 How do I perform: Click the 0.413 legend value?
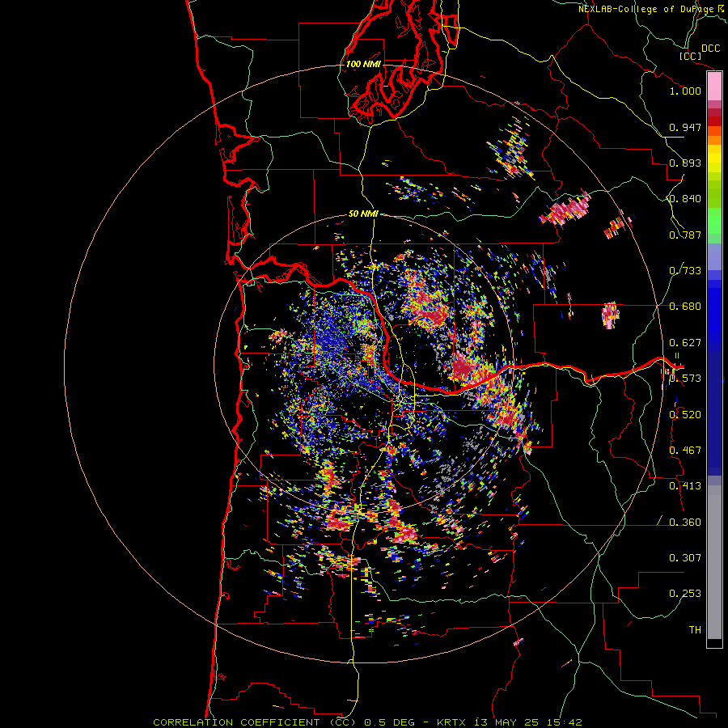(x=685, y=486)
